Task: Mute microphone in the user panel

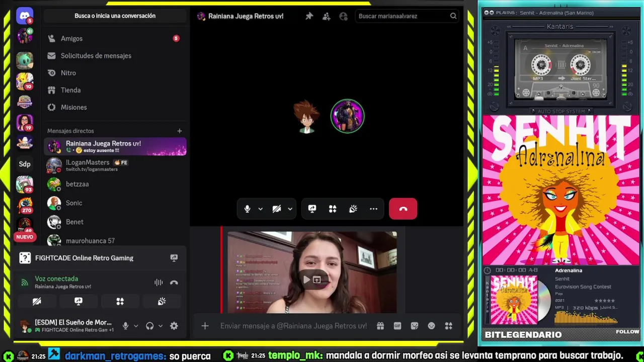Action: [125, 326]
